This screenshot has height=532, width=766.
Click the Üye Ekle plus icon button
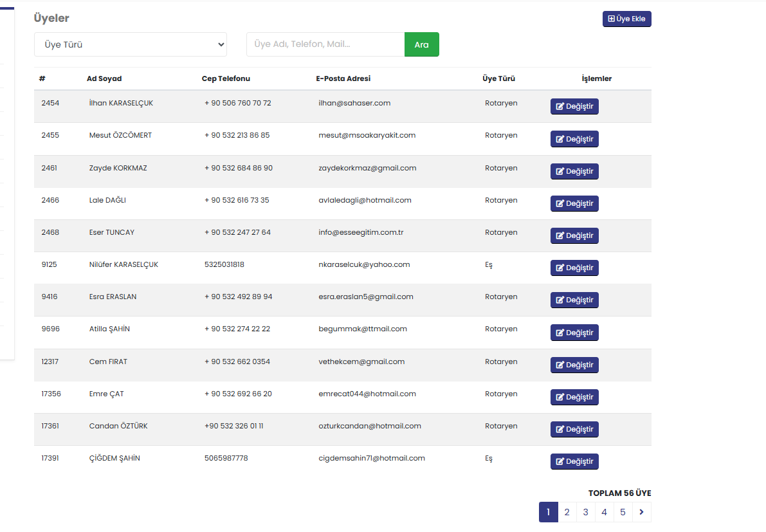click(611, 19)
